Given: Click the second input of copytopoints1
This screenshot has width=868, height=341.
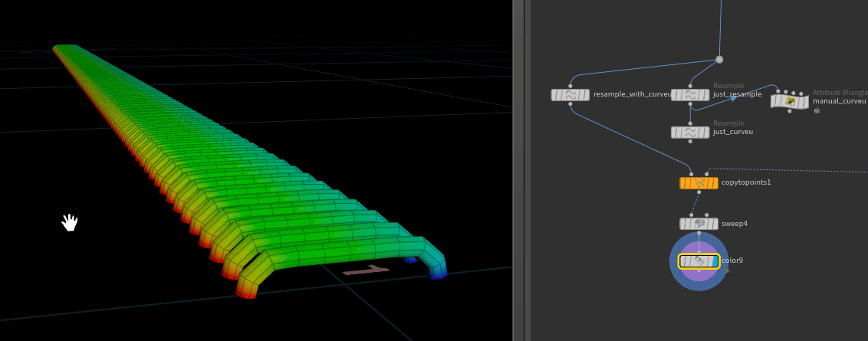Looking at the screenshot, I should coord(707,174).
